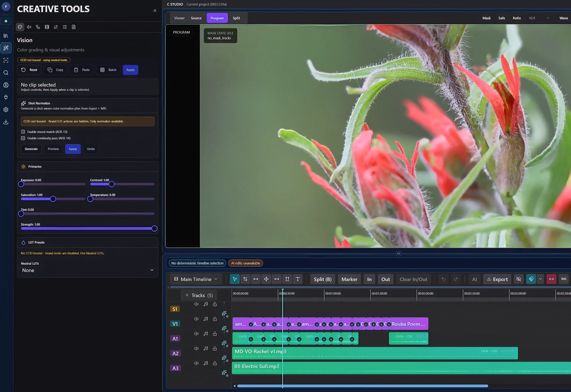The height and width of the screenshot is (392, 571).
Task: Open the Neutral LUTs dropdown
Action: coord(88,270)
